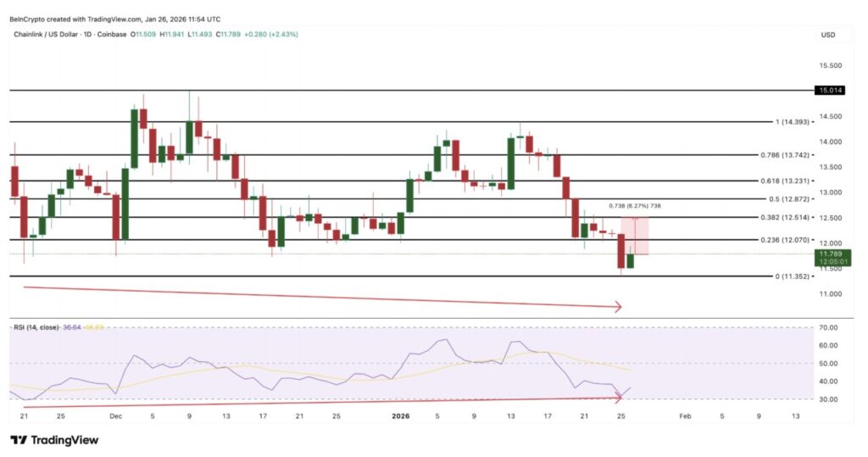Open the RSI (14, close) indicator legend
Image resolution: width=868 pixels, height=457 pixels.
pyautogui.click(x=34, y=326)
